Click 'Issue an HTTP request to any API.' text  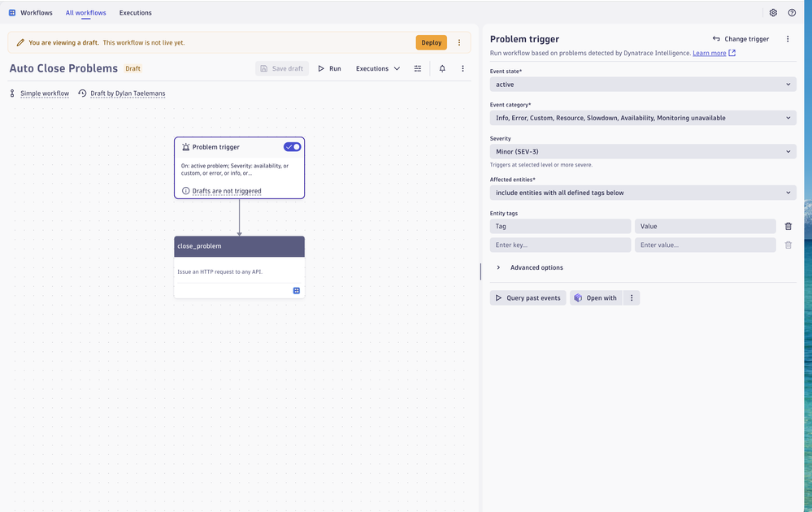(220, 271)
